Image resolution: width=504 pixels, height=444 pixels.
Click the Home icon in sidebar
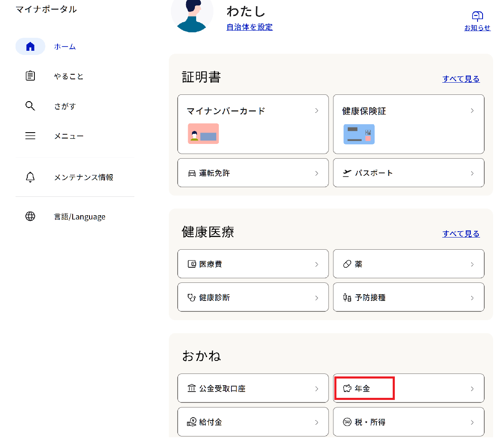[30, 47]
